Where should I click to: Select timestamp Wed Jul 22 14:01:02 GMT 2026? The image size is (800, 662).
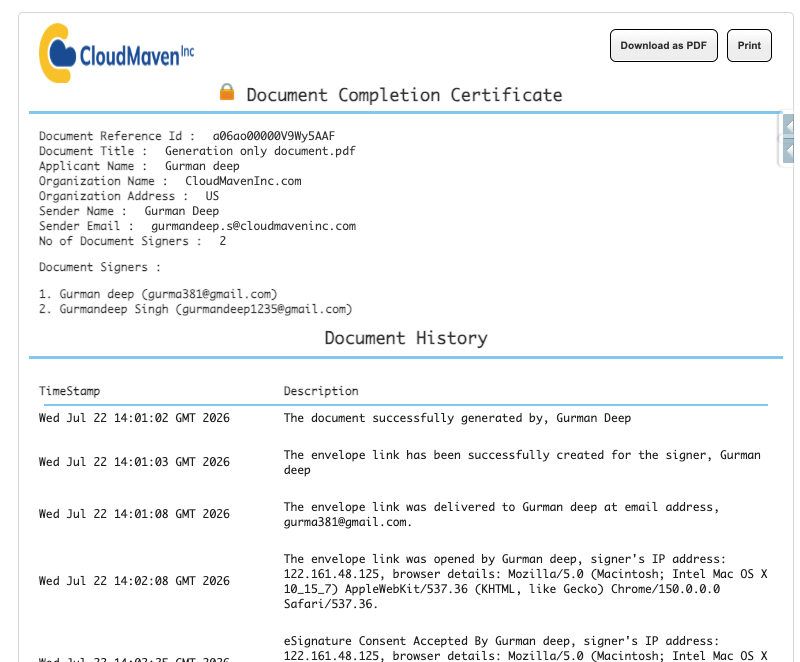click(134, 418)
